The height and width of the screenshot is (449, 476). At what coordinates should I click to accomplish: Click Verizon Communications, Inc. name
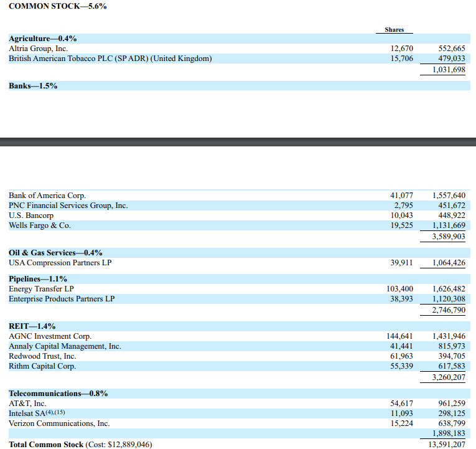click(x=59, y=424)
